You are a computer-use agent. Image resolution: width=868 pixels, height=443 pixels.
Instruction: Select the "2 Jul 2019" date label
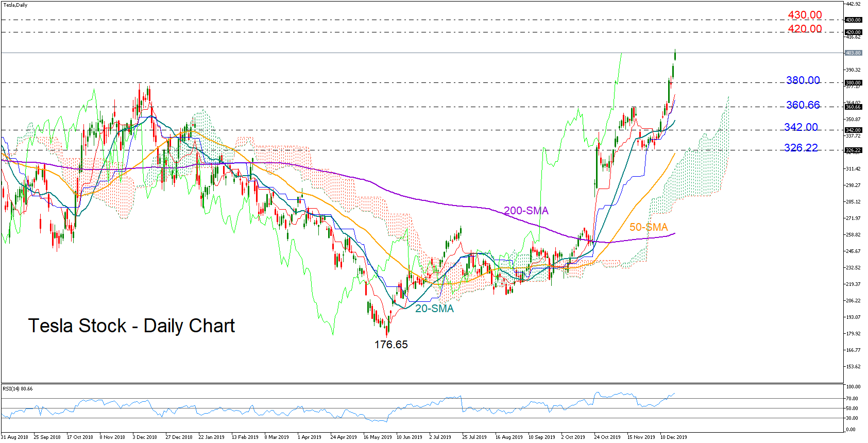(440, 437)
